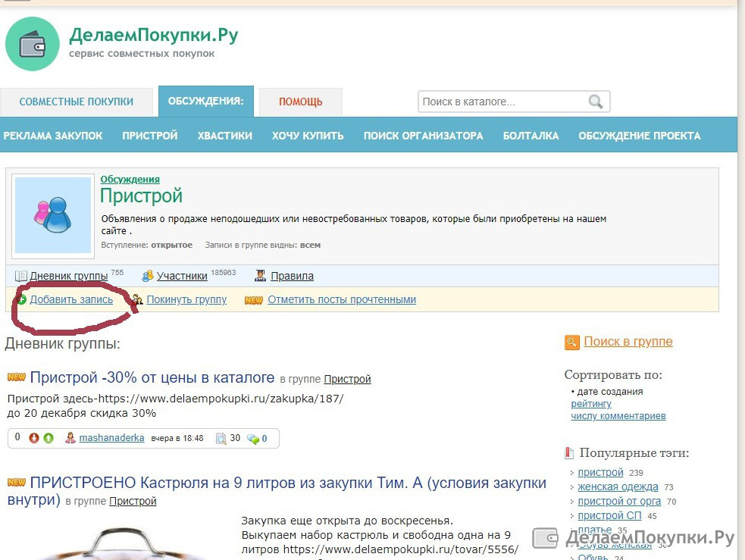Click the Популярные тэги heading
The image size is (745, 560).
point(634,453)
